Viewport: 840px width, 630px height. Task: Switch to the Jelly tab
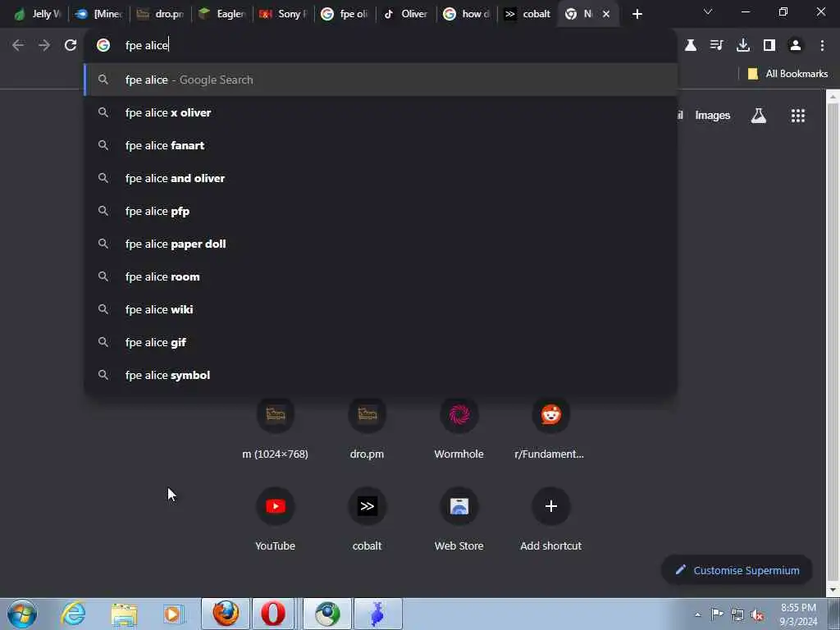click(x=38, y=14)
